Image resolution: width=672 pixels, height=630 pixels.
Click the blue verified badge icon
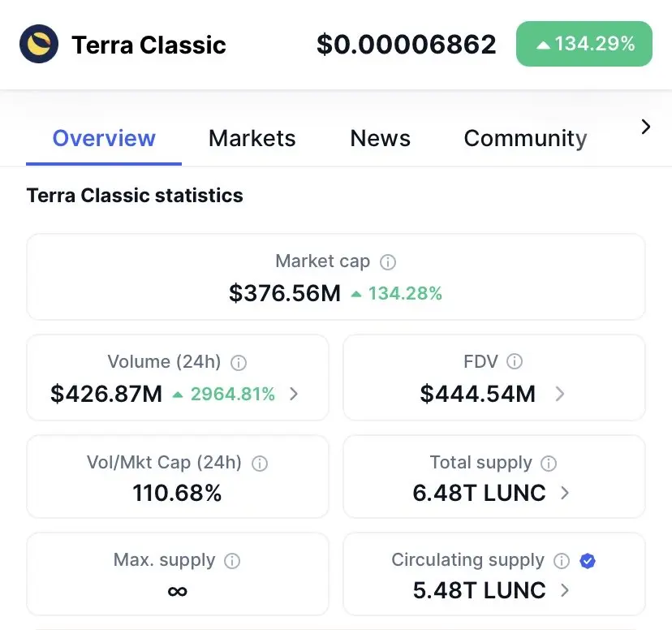588,560
